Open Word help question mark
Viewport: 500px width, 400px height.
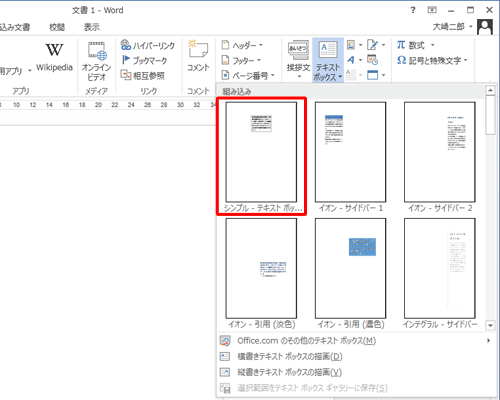413,10
